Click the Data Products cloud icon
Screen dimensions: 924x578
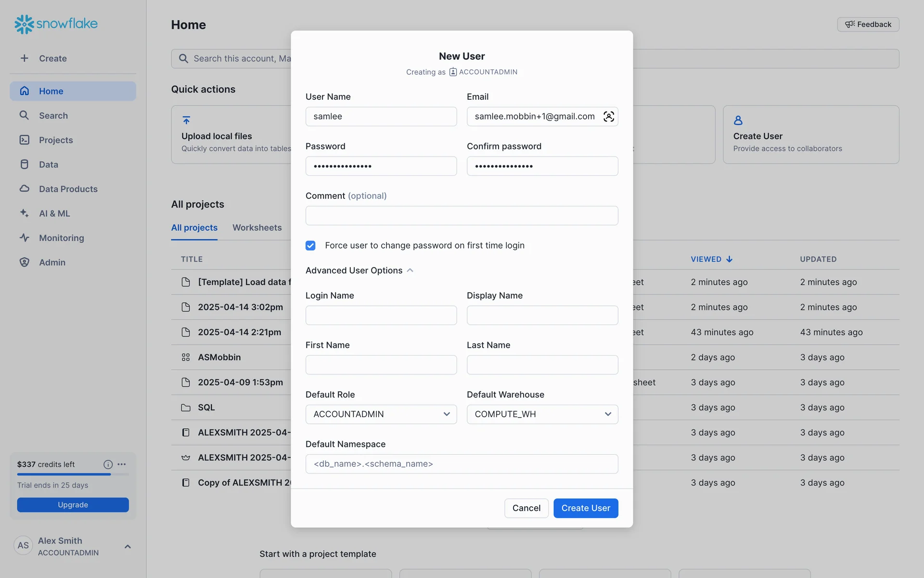point(25,189)
